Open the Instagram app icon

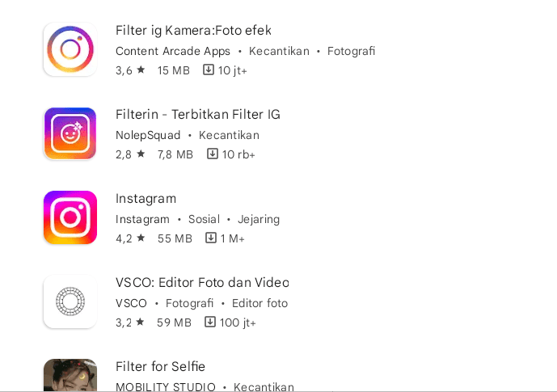(x=70, y=217)
